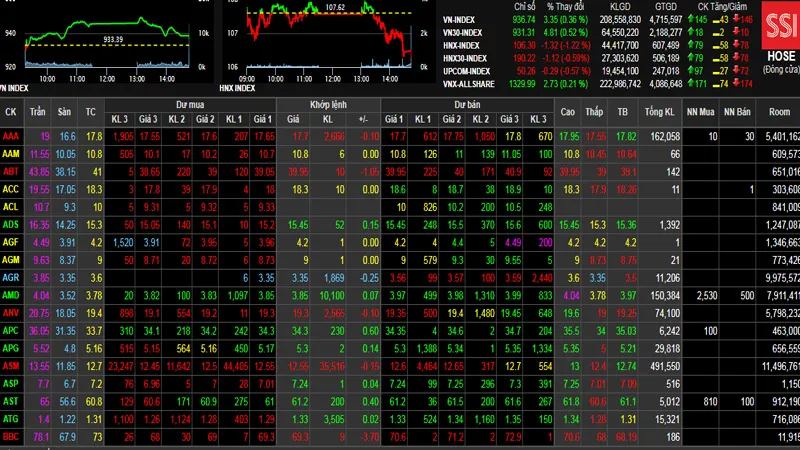Image resolution: width=800 pixels, height=450 pixels.
Task: Sort by the Thấp column header
Action: pos(594,112)
